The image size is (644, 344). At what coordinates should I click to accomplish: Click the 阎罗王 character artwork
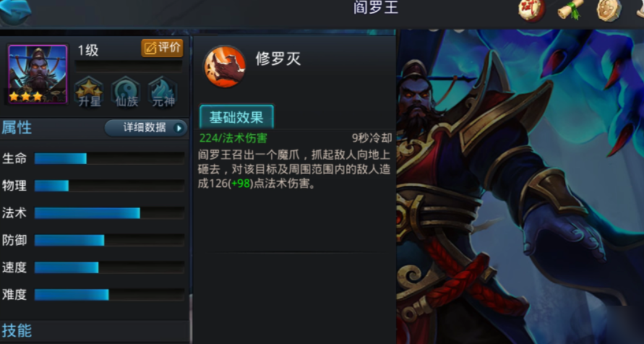click(520, 187)
